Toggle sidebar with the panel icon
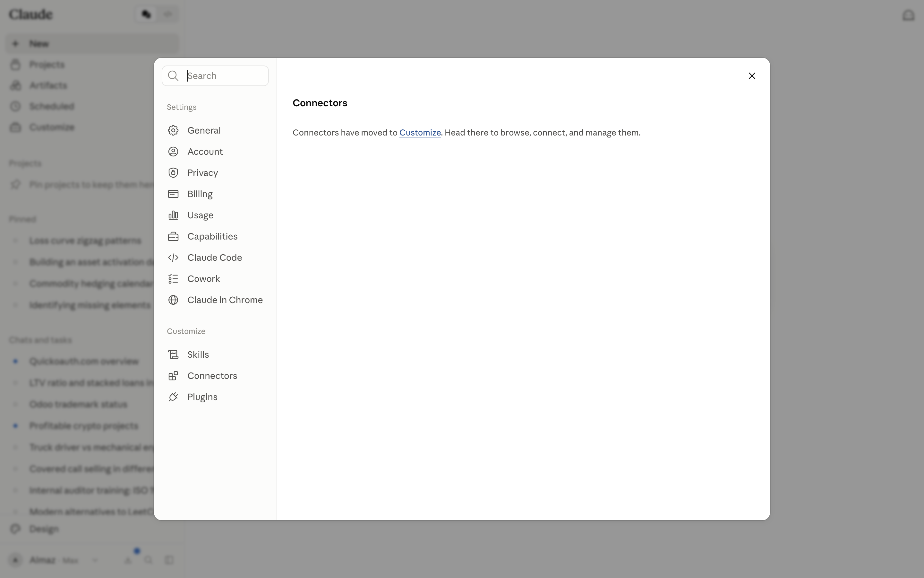924x578 pixels. [x=169, y=560]
